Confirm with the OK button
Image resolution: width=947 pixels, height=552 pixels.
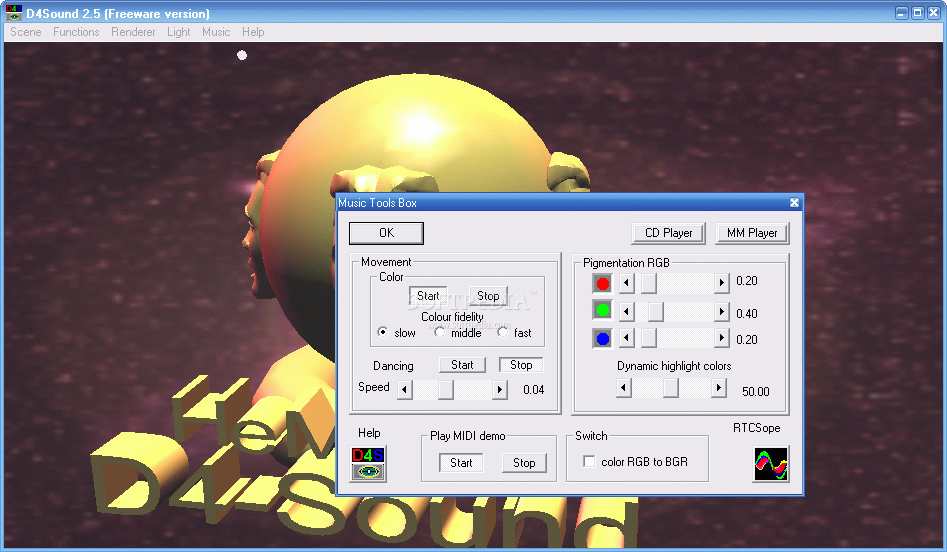tap(387, 233)
